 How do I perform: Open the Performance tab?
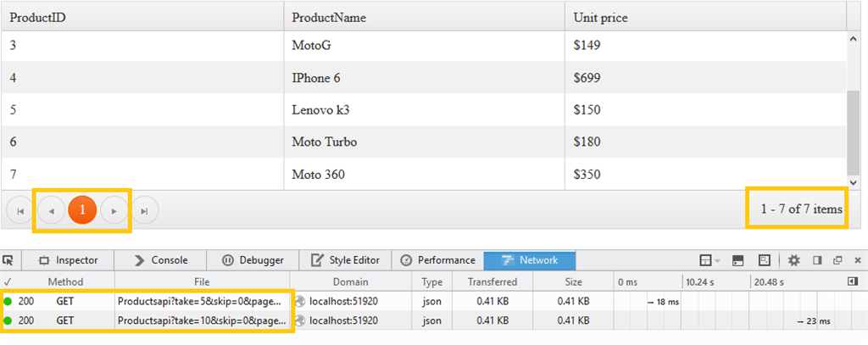[x=438, y=260]
